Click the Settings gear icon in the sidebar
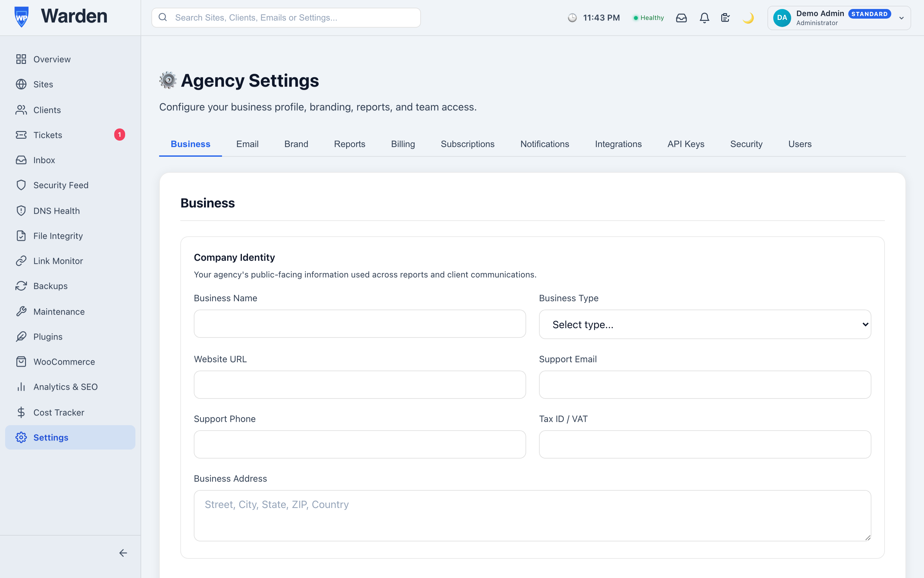The image size is (924, 578). click(21, 437)
